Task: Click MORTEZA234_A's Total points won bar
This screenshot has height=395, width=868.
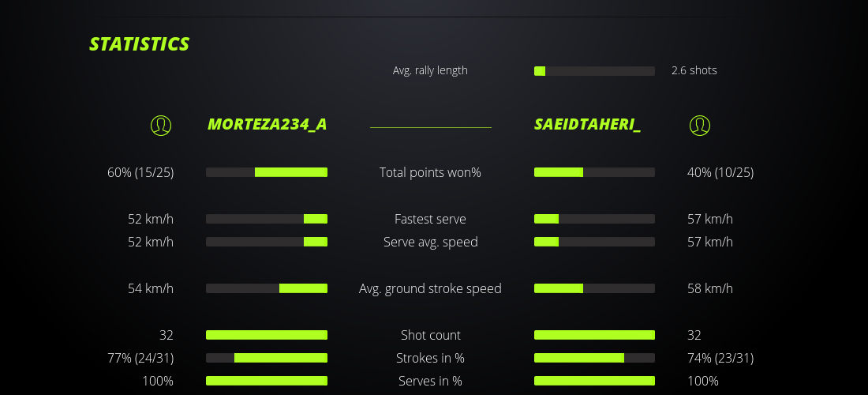Action: coord(267,172)
